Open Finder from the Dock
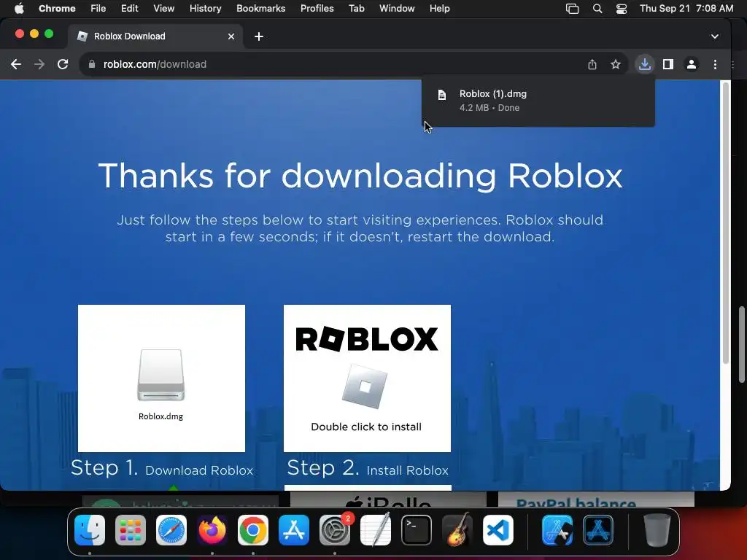This screenshot has width=747, height=560. click(x=90, y=530)
